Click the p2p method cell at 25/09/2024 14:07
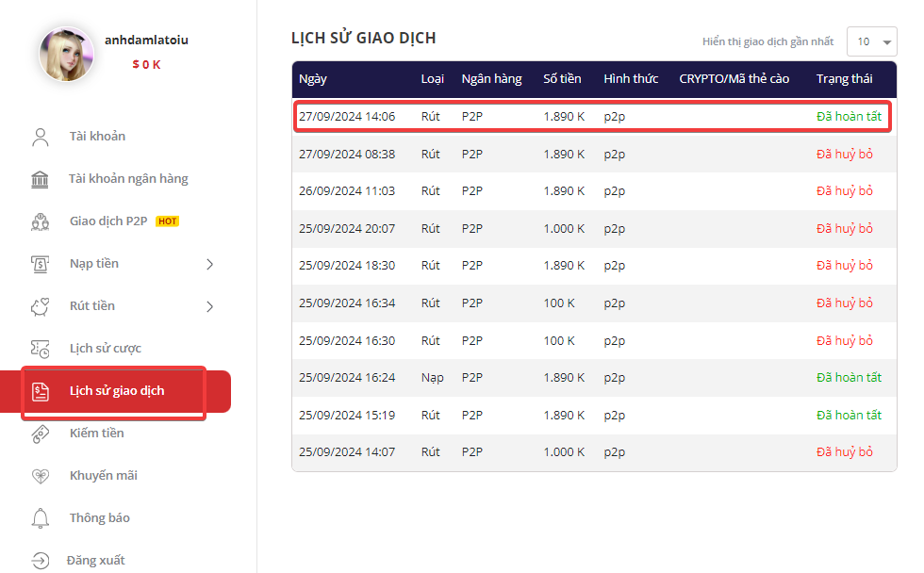Screen dimensions: 924x573 [x=614, y=453]
